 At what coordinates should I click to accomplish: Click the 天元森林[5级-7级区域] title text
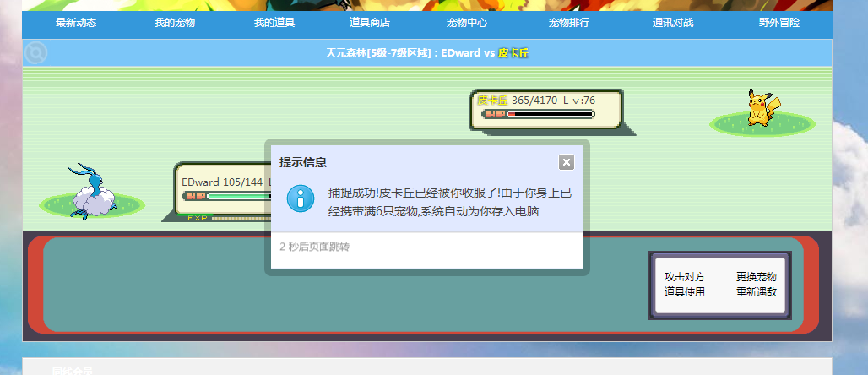(x=378, y=53)
